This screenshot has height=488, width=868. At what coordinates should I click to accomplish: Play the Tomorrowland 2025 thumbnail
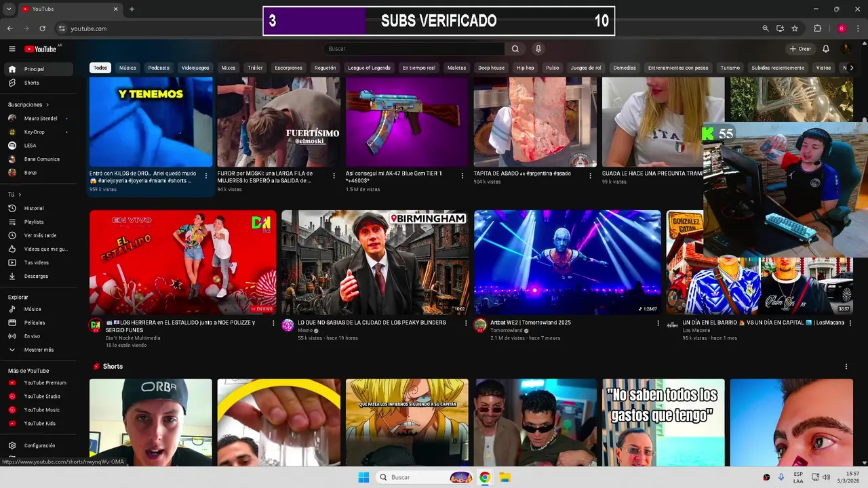click(568, 262)
